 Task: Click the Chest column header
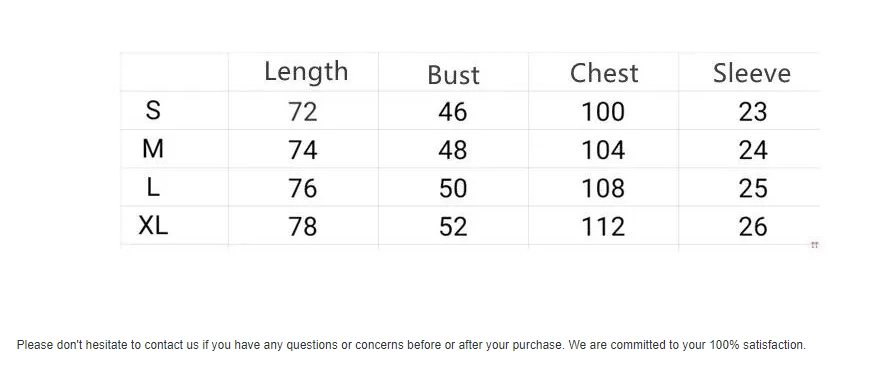click(x=604, y=73)
